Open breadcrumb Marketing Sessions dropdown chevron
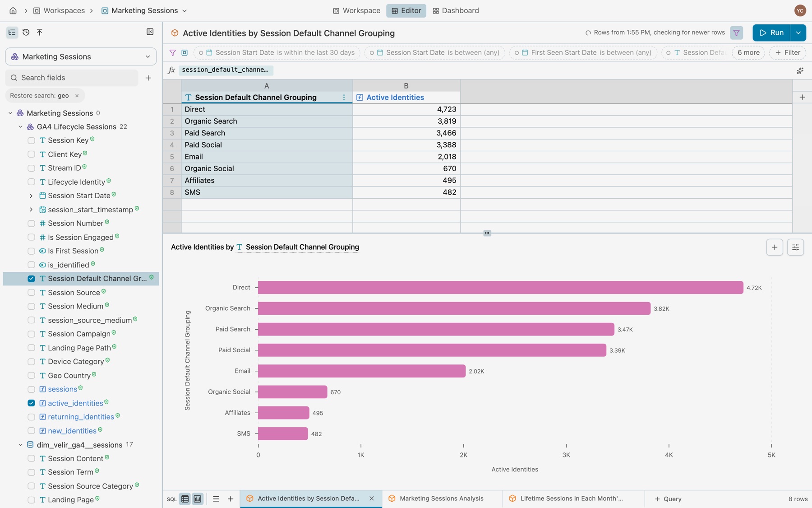812x508 pixels. [185, 11]
